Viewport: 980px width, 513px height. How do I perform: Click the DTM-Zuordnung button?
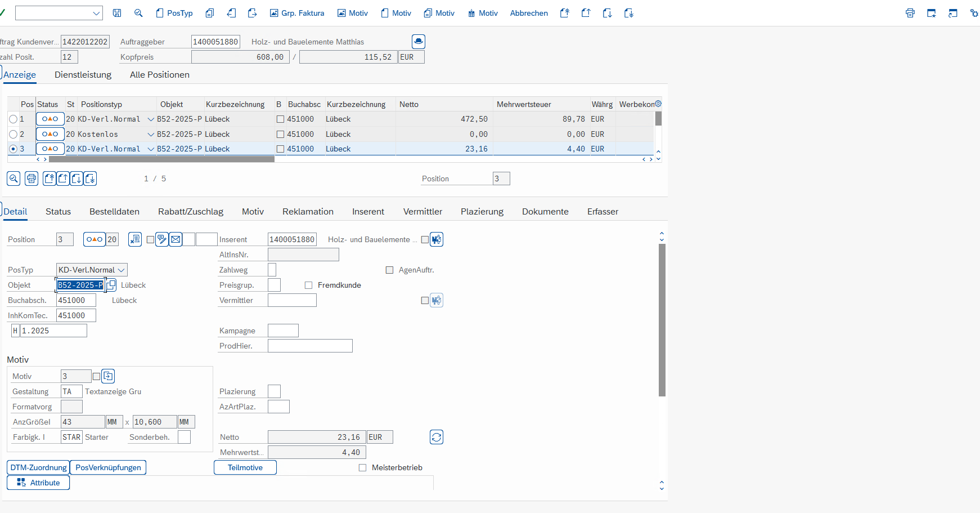[x=38, y=467]
